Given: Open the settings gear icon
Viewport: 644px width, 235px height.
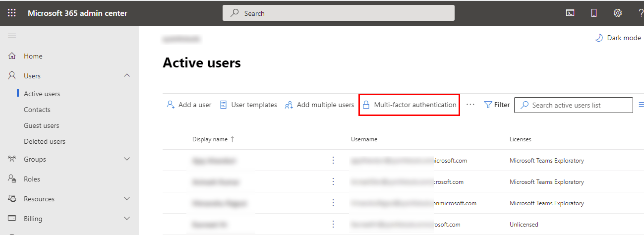Looking at the screenshot, I should 618,13.
